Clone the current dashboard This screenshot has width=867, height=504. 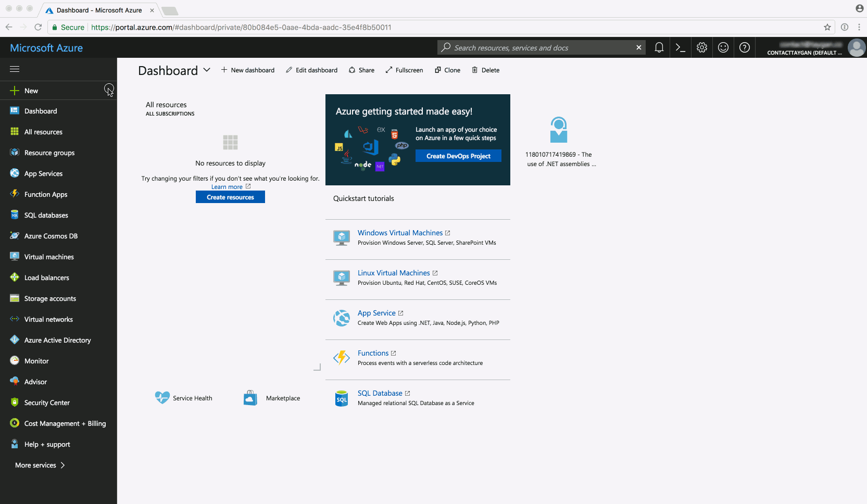[x=447, y=70]
